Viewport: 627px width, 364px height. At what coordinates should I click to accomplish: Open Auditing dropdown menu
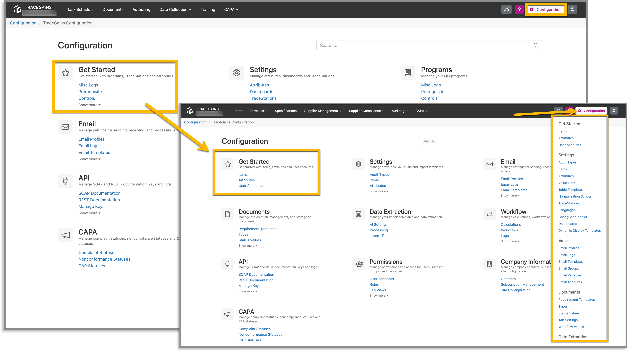[x=400, y=111]
